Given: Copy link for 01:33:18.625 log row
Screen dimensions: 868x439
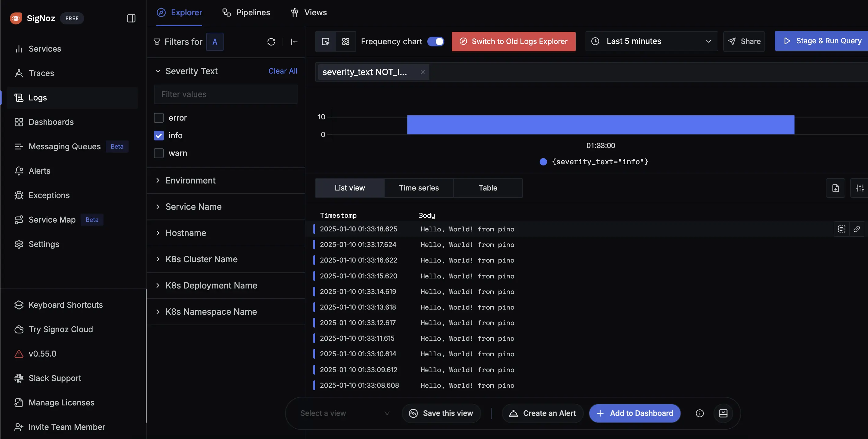Looking at the screenshot, I should click(856, 229).
